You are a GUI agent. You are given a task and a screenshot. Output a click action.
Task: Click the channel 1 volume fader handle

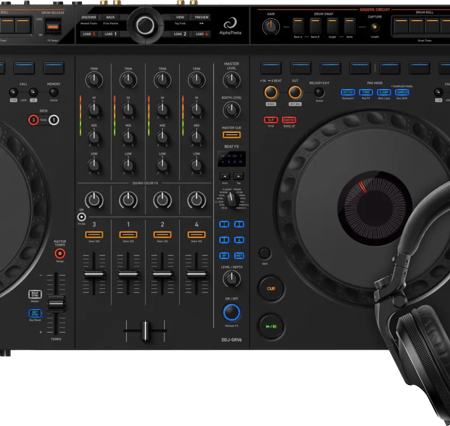click(x=128, y=274)
